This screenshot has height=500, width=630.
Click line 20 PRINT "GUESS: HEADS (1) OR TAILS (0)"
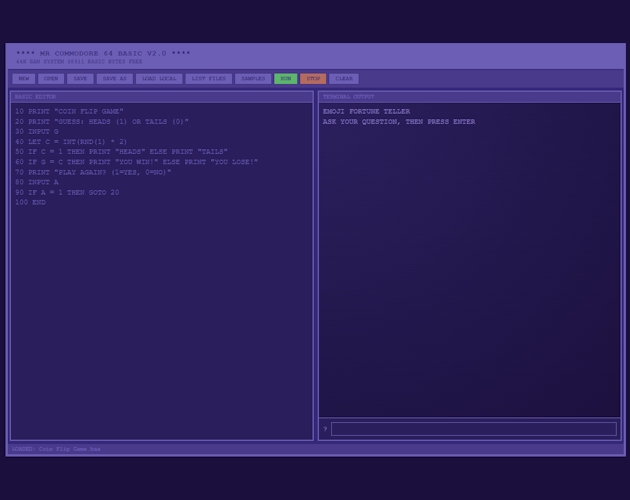pyautogui.click(x=102, y=121)
